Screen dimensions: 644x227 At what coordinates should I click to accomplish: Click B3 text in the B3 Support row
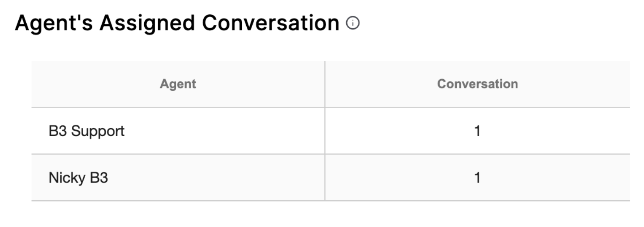58,131
